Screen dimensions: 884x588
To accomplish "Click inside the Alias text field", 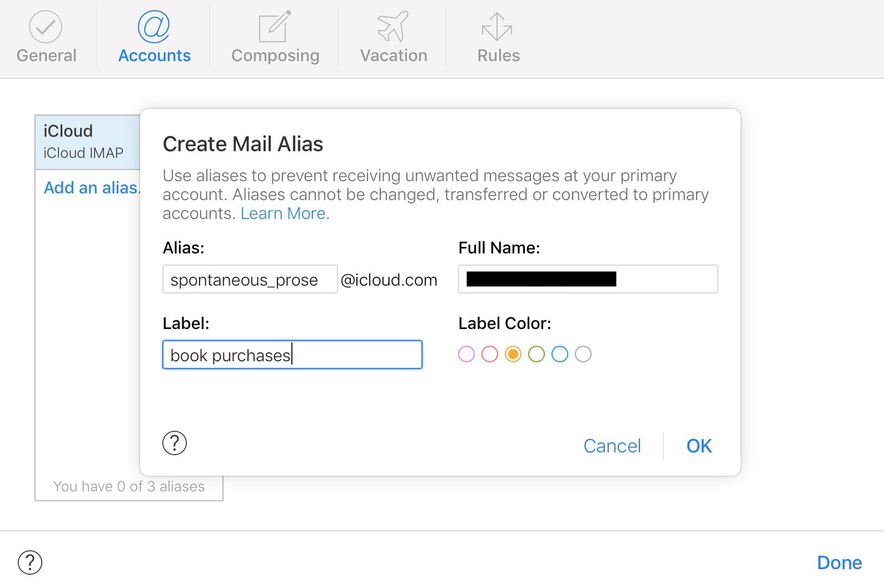I will 249,279.
